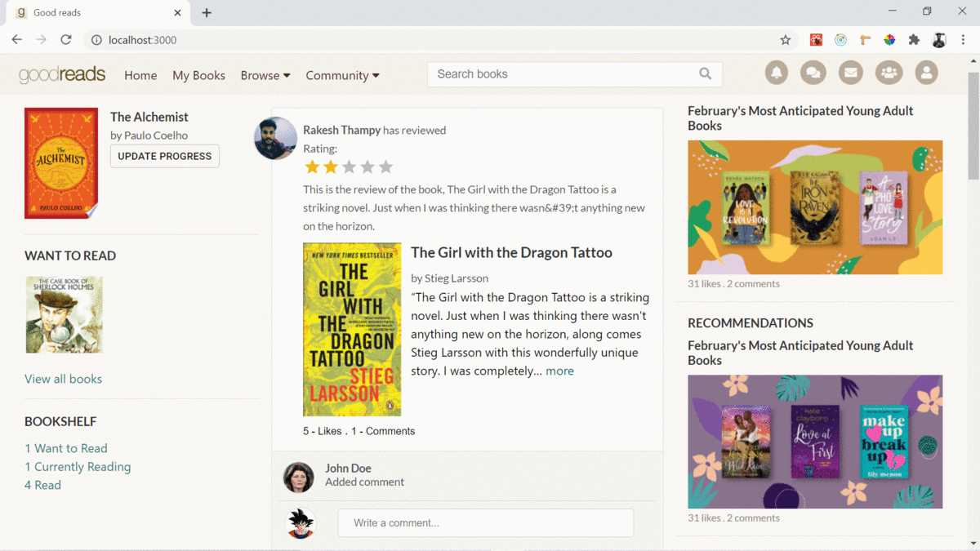Click author by Stieg Larsson
980x551 pixels.
pos(449,278)
